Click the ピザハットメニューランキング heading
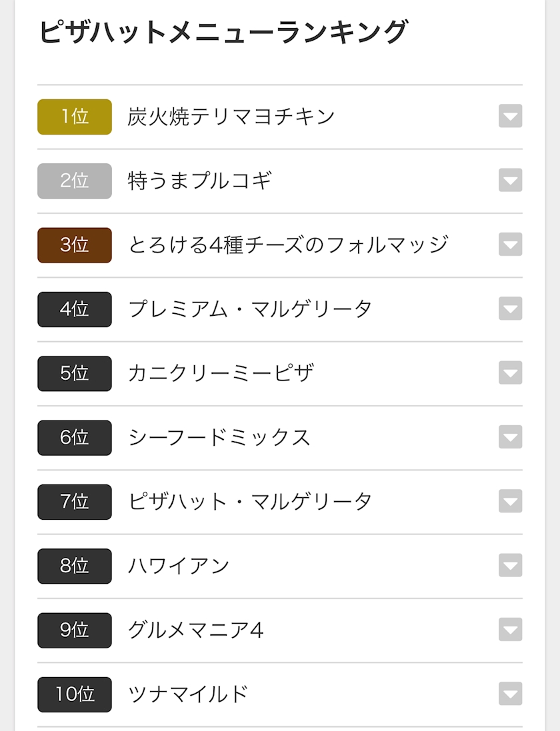Screen dimensions: 560x731 point(223,32)
